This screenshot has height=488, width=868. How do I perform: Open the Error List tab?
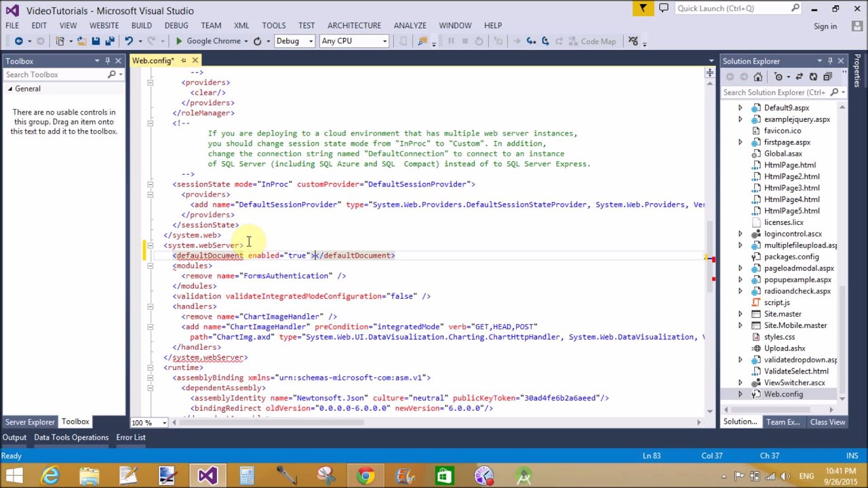[131, 438]
